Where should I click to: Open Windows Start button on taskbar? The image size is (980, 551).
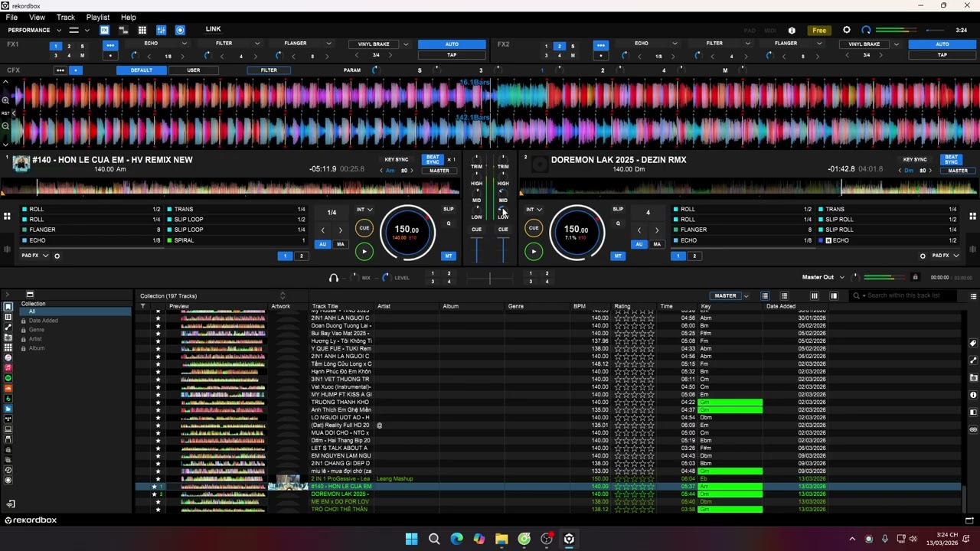[x=411, y=539]
